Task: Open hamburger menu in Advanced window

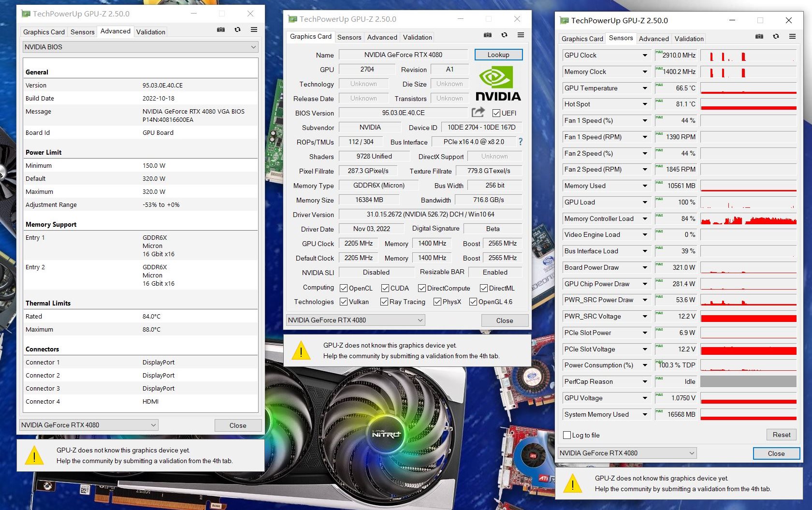Action: [254, 30]
